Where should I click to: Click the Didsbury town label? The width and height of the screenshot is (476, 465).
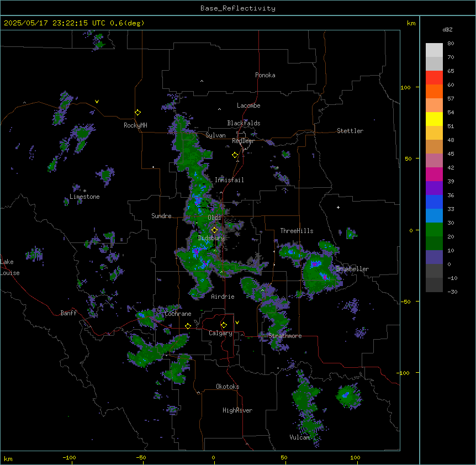pos(211,238)
